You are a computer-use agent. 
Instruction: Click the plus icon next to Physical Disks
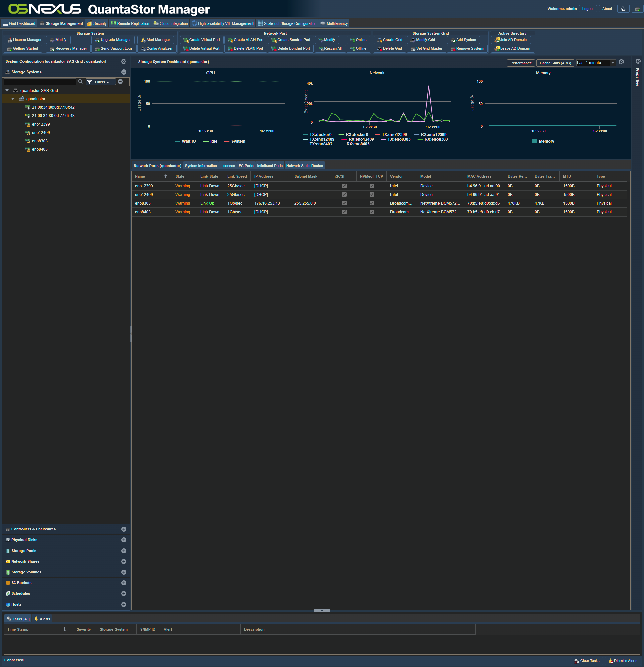124,540
